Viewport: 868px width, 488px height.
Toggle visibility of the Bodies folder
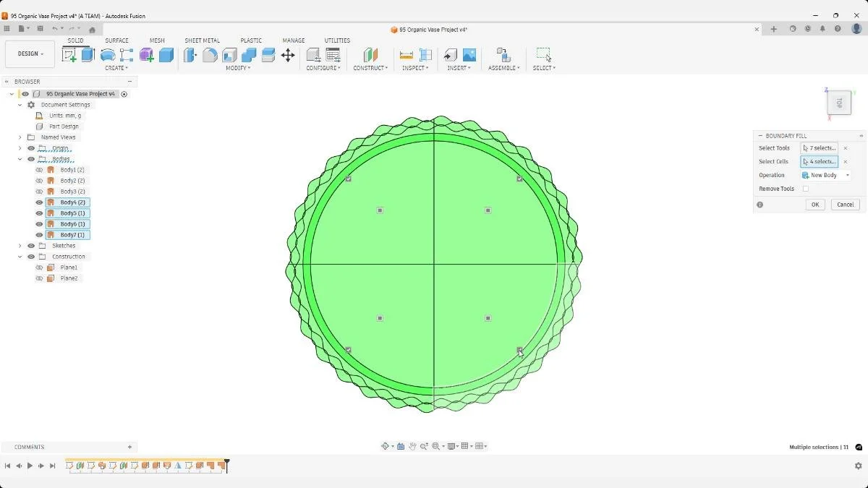(30, 159)
